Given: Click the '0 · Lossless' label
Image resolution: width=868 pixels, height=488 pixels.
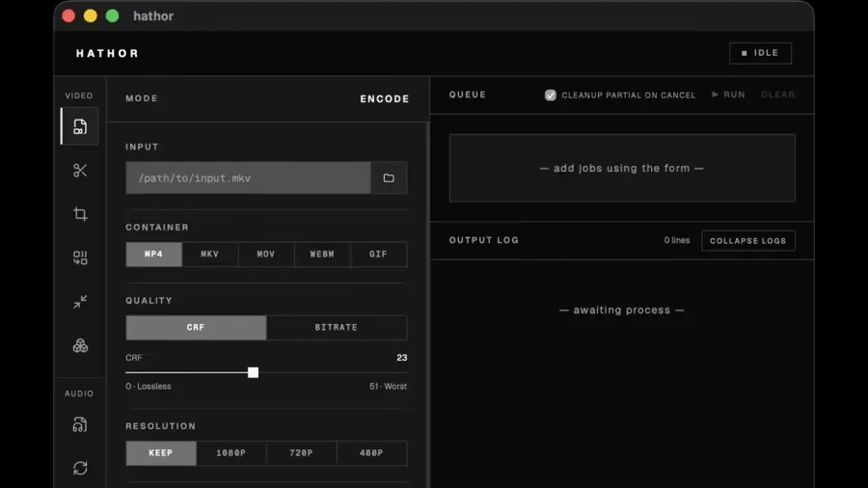Looking at the screenshot, I should pyautogui.click(x=149, y=386).
